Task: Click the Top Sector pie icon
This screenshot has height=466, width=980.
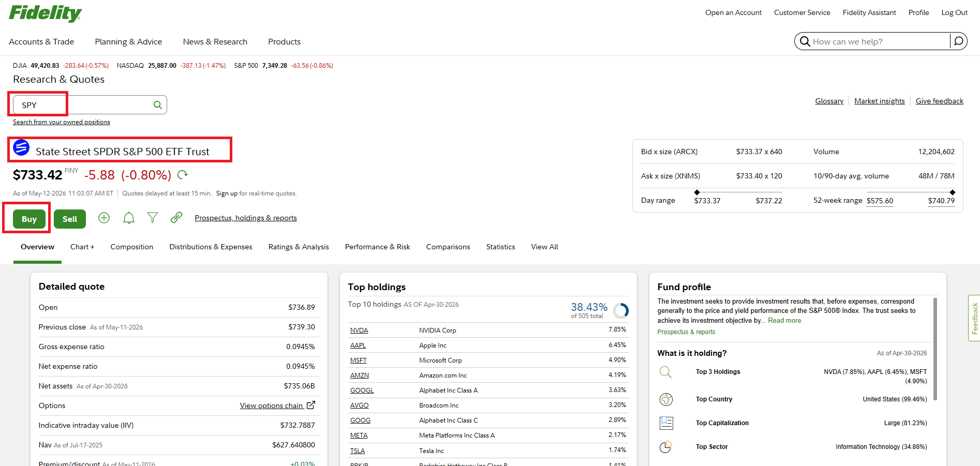Action: point(666,447)
